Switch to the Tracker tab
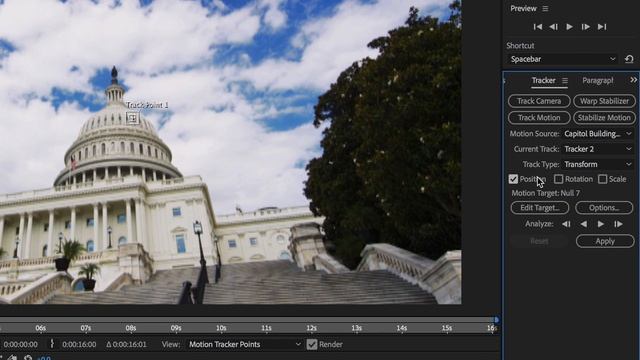The image size is (640, 360). [543, 80]
